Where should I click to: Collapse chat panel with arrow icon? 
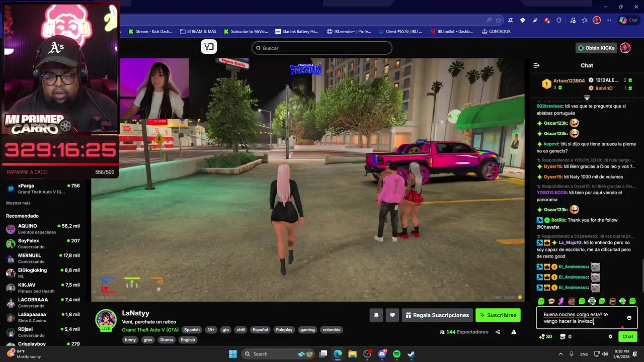tap(536, 65)
